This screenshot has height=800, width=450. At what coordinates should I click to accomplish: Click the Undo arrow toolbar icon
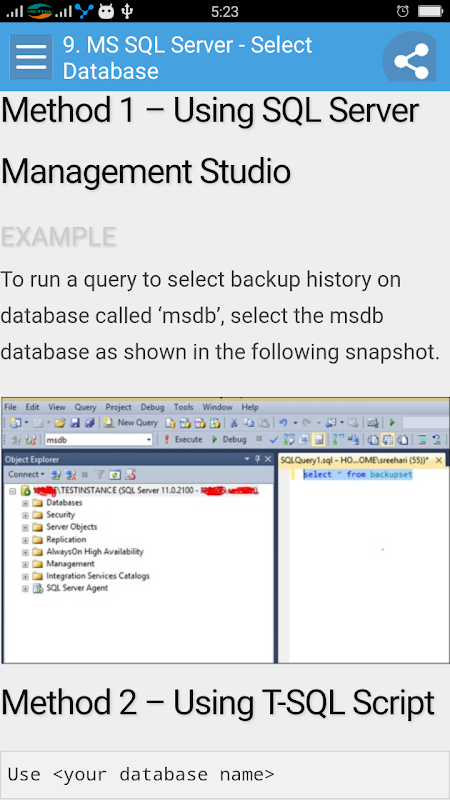click(x=284, y=422)
